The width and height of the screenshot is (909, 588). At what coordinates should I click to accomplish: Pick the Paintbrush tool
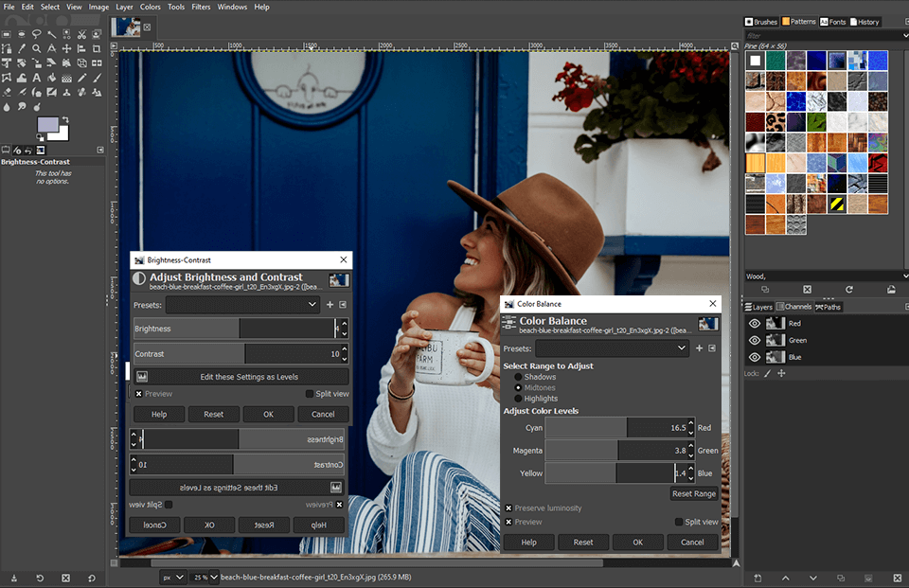click(x=96, y=78)
